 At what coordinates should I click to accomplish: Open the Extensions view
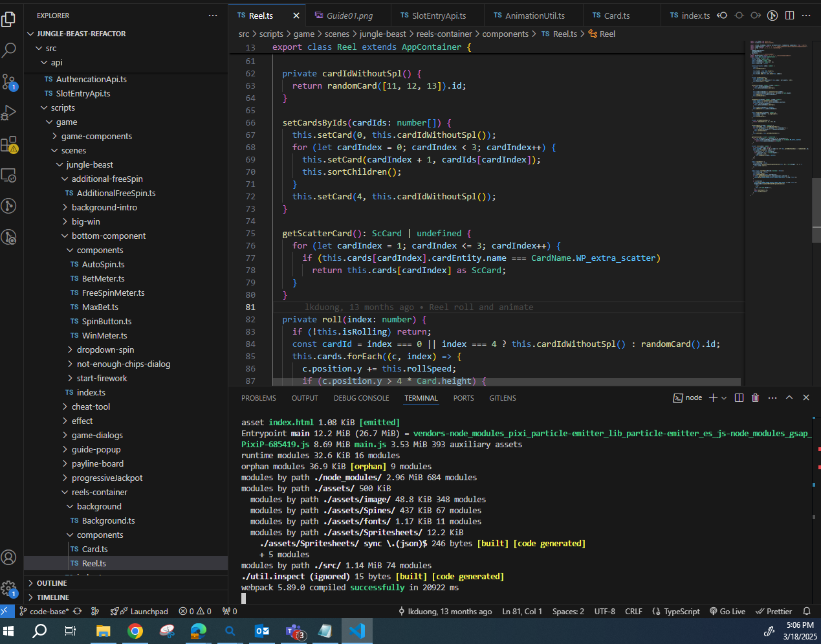click(9, 144)
